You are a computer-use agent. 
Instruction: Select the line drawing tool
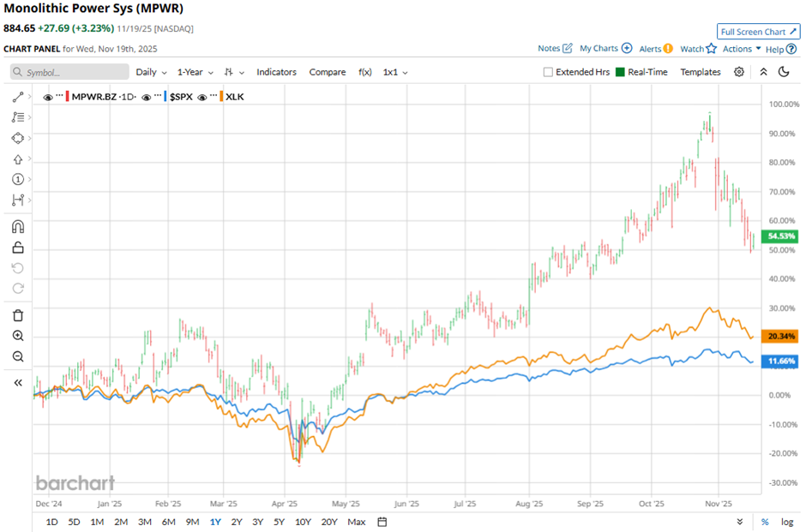click(18, 98)
